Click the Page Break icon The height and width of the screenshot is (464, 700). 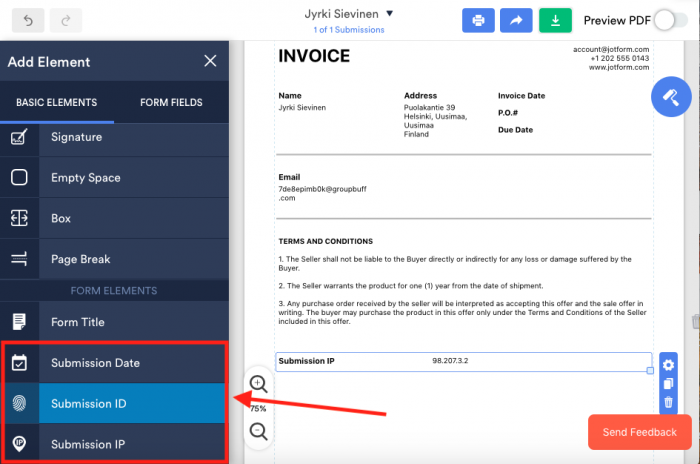[19, 259]
